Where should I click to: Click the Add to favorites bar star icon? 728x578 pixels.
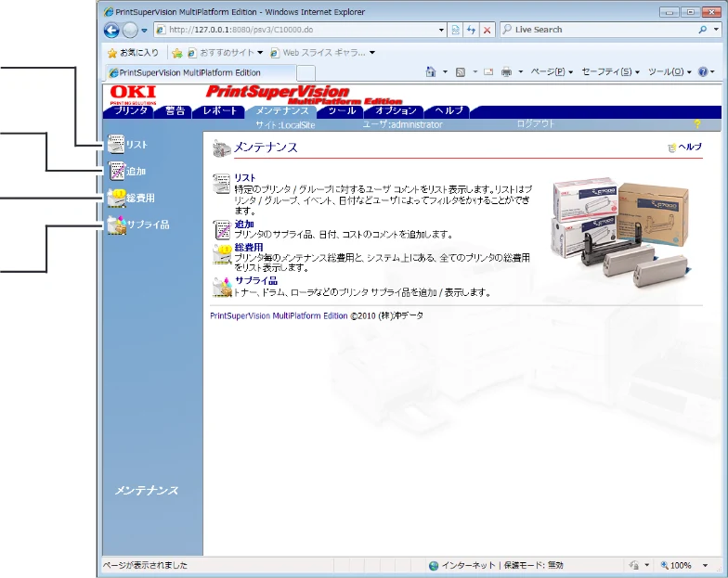coord(176,54)
